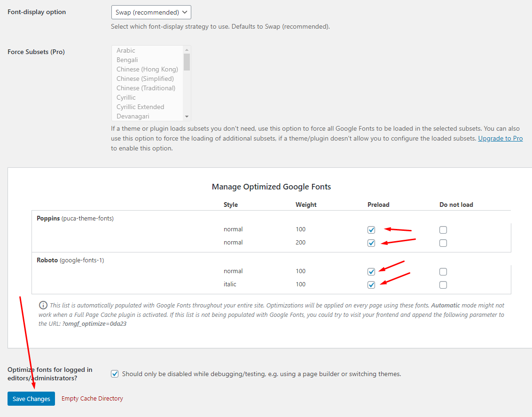
Task: Select Cyrillic subset entry
Action: (x=147, y=98)
